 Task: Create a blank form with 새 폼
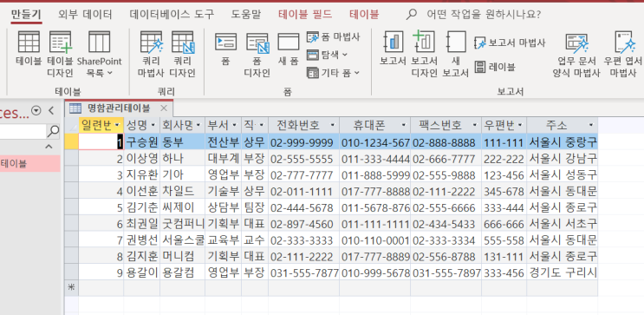289,49
